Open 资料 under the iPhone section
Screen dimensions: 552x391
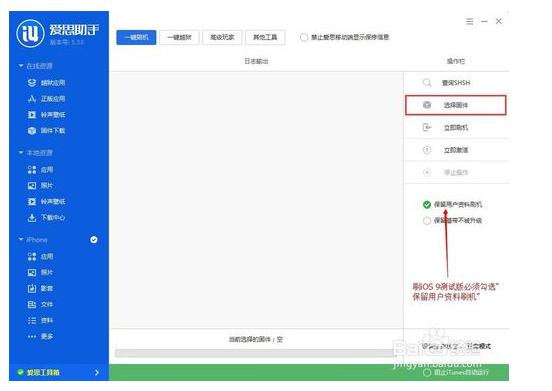40,320
